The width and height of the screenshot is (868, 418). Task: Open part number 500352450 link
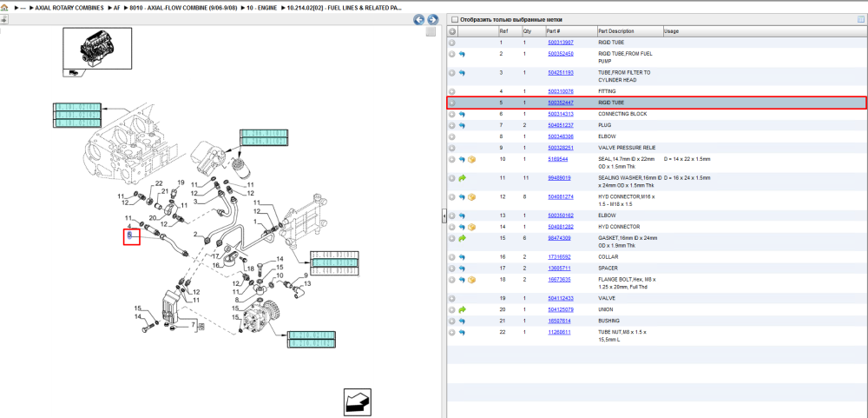click(560, 54)
